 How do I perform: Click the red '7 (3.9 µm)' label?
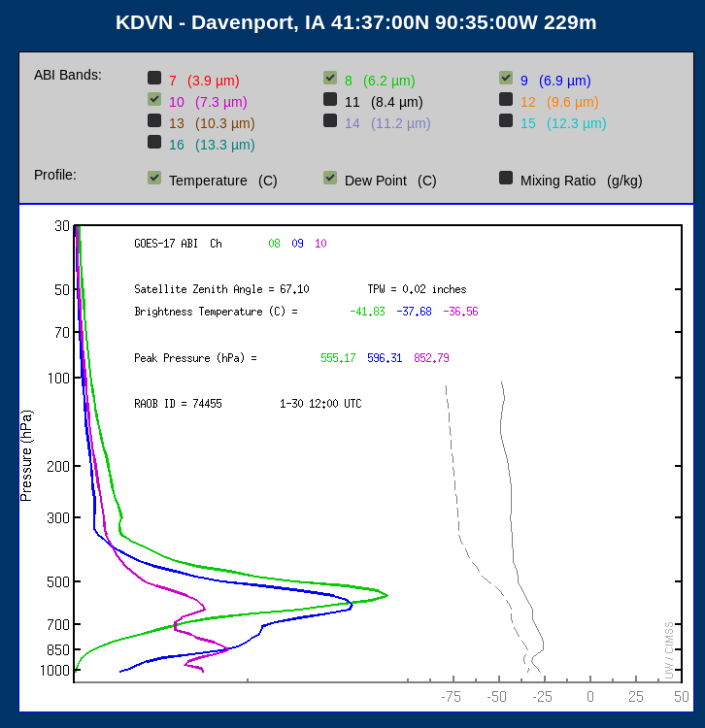[x=204, y=81]
